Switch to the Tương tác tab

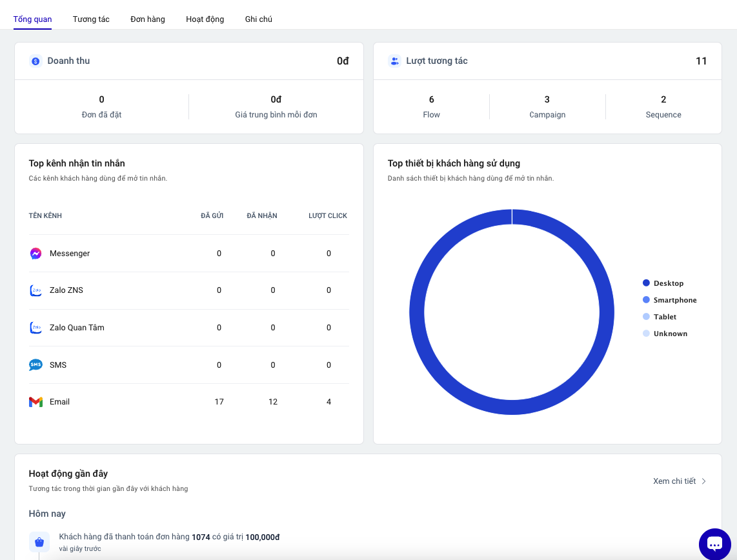click(91, 19)
